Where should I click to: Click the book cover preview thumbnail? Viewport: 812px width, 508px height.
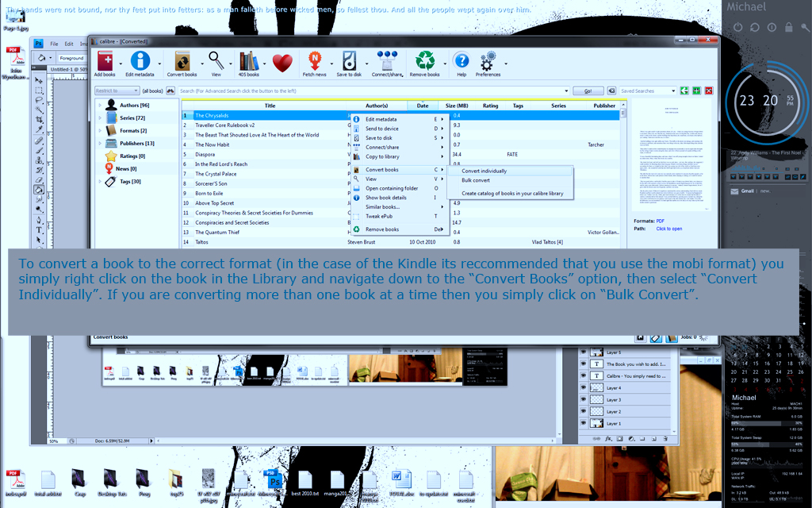point(672,156)
